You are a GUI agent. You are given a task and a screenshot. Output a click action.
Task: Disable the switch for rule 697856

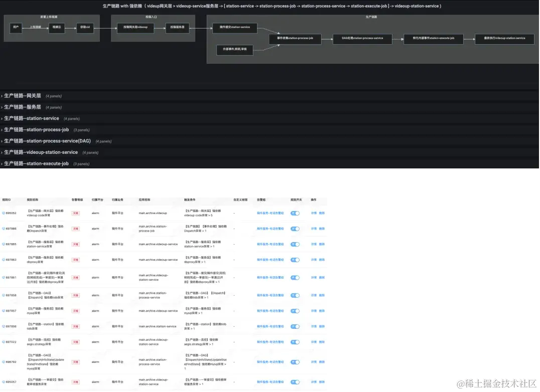[295, 326]
